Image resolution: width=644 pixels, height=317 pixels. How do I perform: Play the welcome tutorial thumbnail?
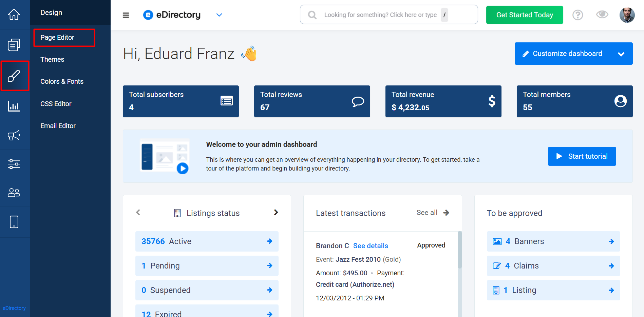coord(165,156)
